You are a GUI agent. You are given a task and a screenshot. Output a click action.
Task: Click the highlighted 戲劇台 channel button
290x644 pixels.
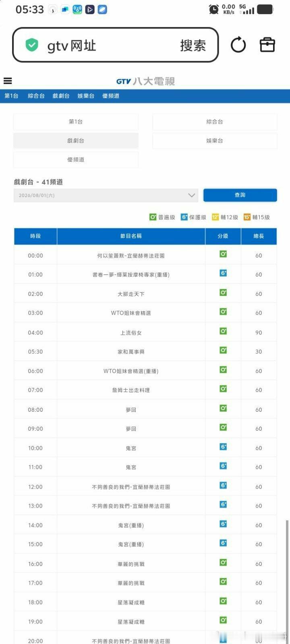(76, 140)
